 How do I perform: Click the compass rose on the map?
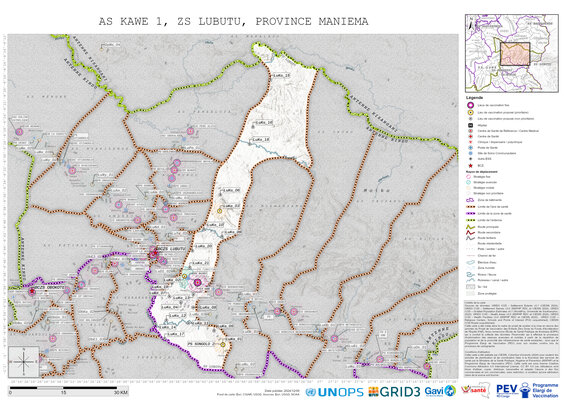[23, 361]
